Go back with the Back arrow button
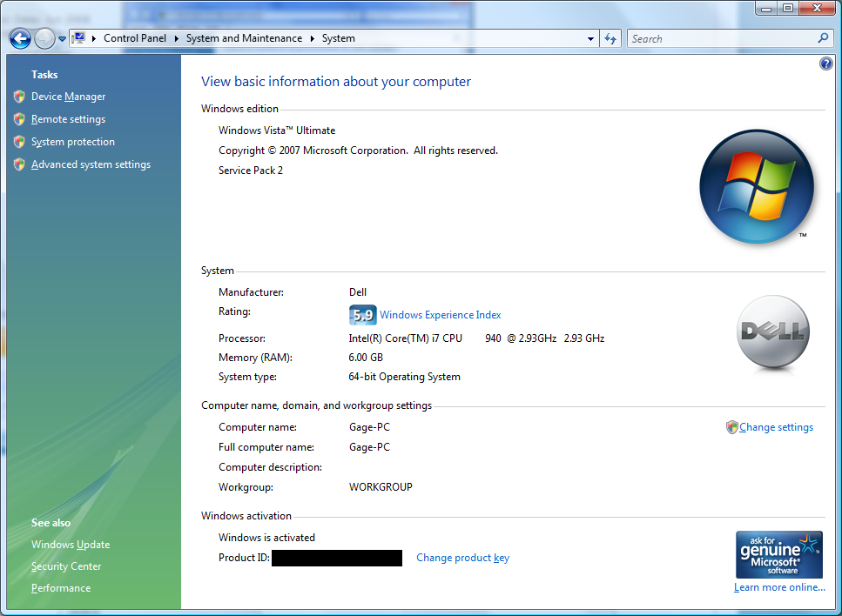 20,38
